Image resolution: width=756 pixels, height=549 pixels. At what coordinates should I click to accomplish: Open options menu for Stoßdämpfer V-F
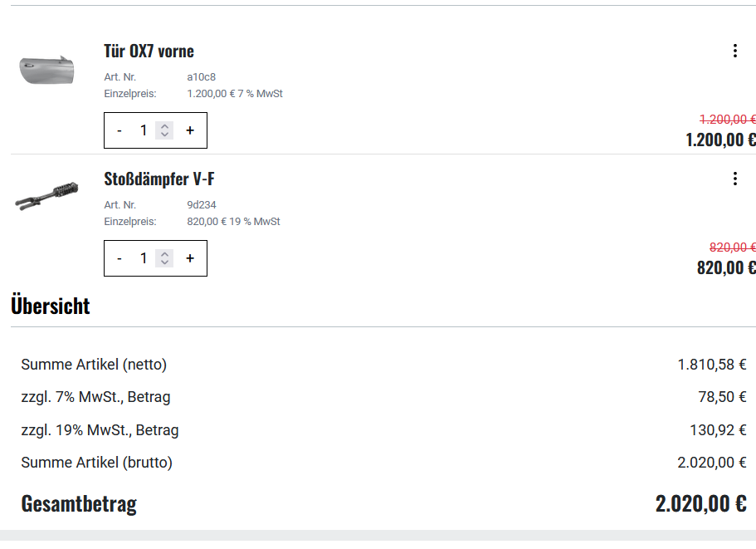pyautogui.click(x=734, y=179)
